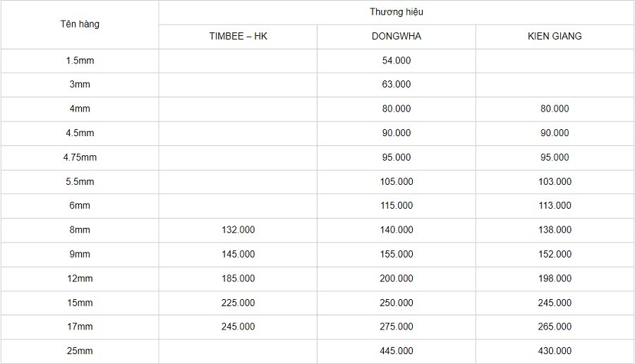Select the 132.000 TIMBEE price cell

point(238,230)
